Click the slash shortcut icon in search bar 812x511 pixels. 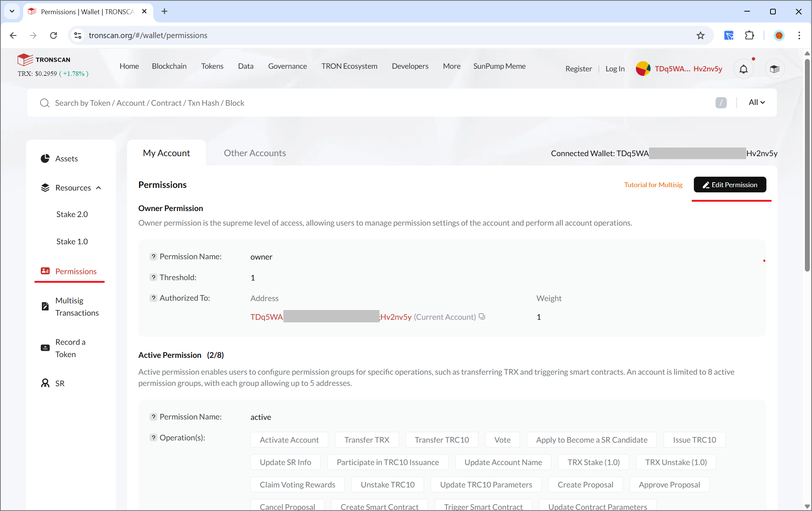721,103
